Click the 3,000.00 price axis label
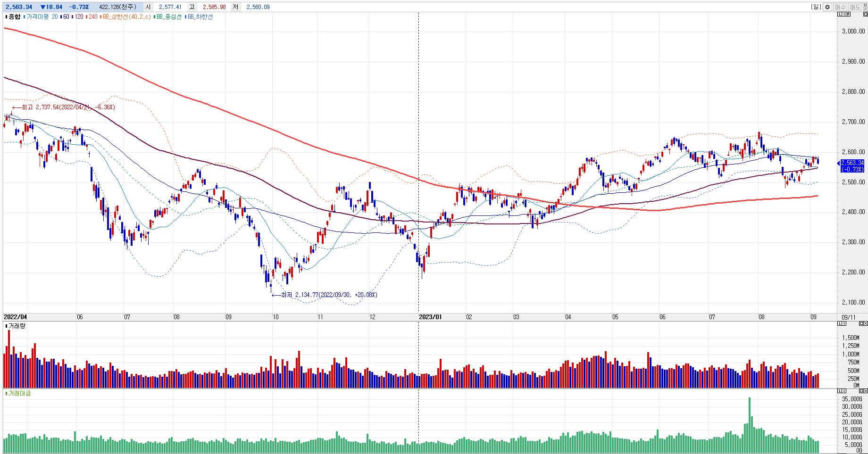The image size is (868, 454). pyautogui.click(x=853, y=31)
